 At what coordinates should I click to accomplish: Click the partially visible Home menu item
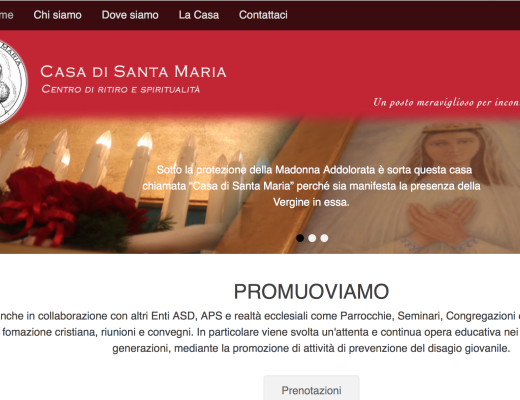[x=7, y=15]
